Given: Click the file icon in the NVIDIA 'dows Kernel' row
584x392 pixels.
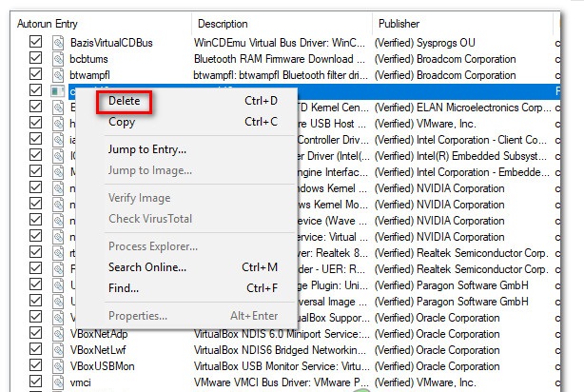Looking at the screenshot, I should point(58,188).
